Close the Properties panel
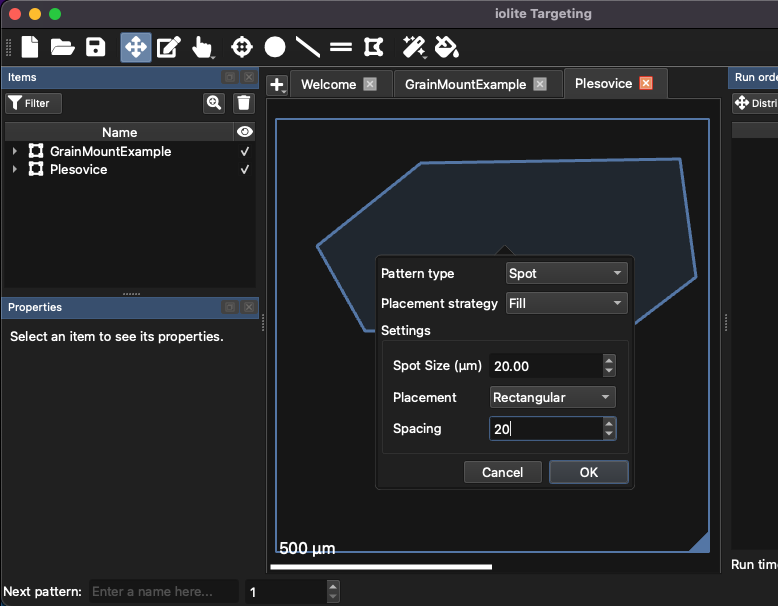The image size is (778, 606). pos(249,307)
